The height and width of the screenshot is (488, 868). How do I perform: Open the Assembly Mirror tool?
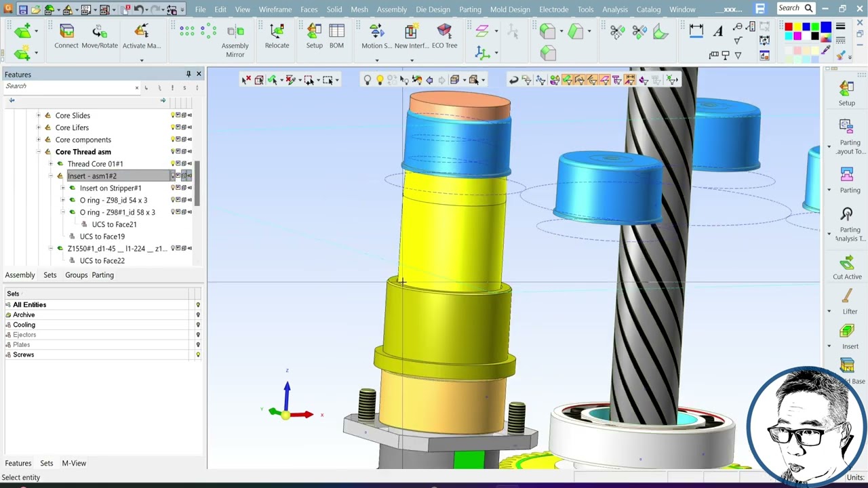235,41
